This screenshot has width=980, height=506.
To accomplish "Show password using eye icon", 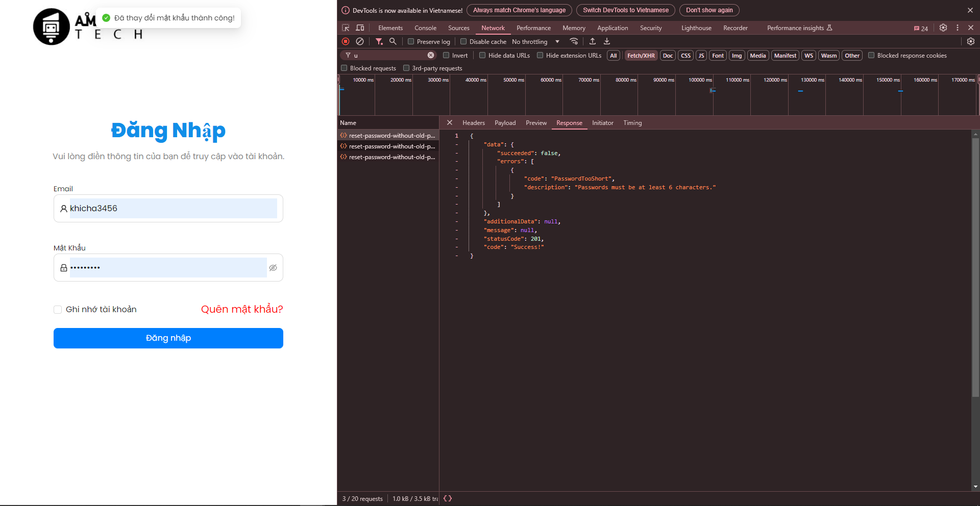I will coord(273,268).
